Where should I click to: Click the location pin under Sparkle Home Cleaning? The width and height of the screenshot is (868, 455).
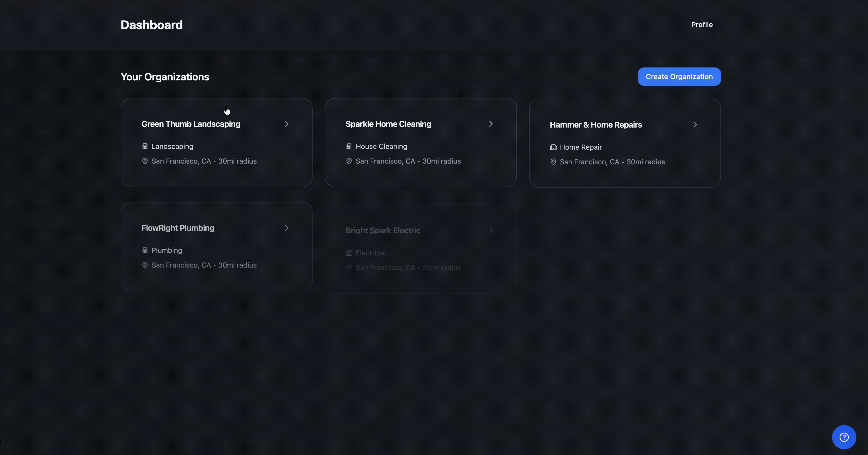click(349, 161)
